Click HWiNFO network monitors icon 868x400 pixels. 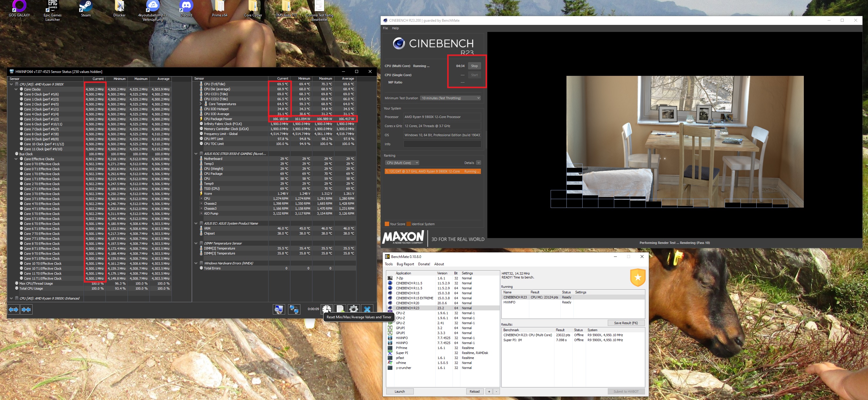(x=294, y=309)
